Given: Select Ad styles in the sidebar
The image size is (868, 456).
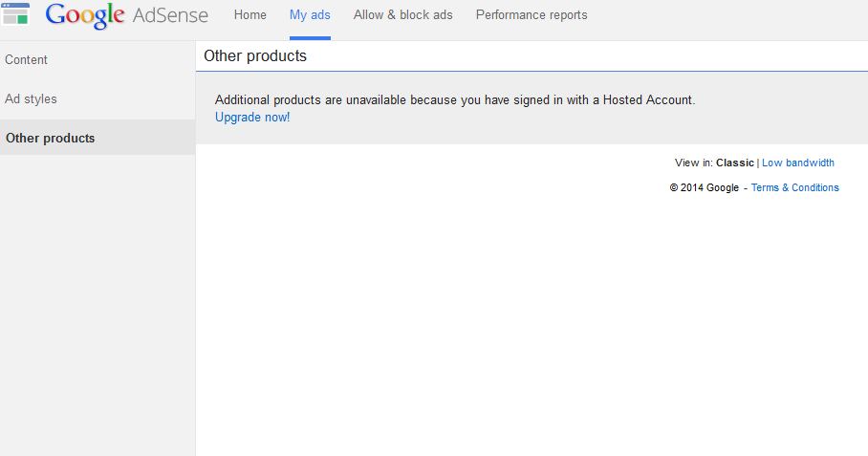Looking at the screenshot, I should coord(32,99).
